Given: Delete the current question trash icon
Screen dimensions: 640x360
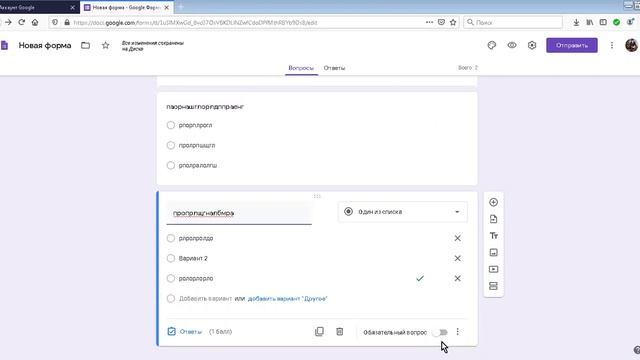Looking at the screenshot, I should 340,332.
